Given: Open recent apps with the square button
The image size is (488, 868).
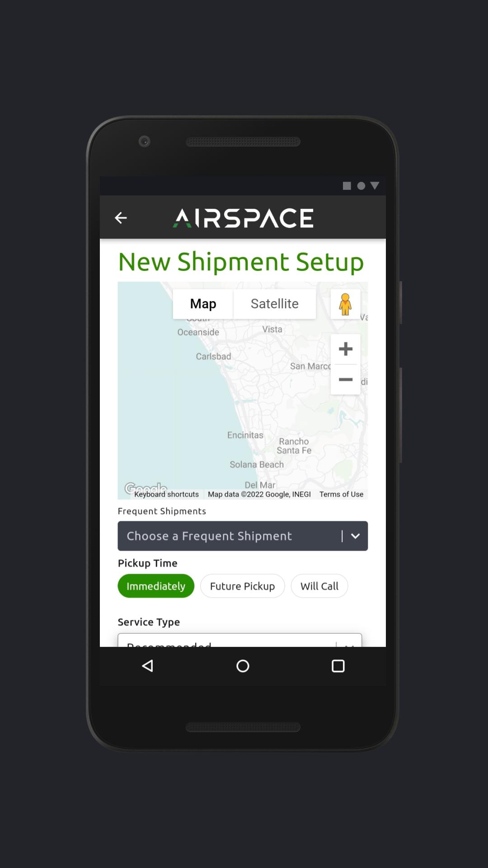Looking at the screenshot, I should coord(338,666).
